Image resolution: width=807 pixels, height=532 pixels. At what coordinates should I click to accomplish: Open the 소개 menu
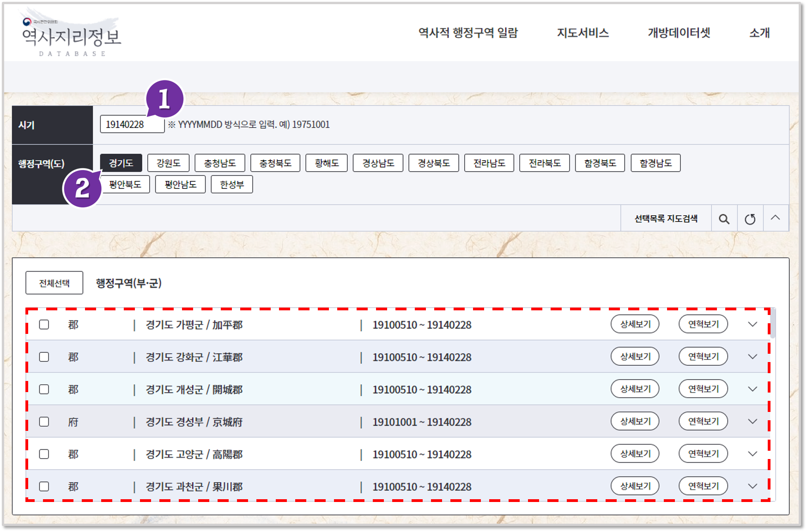tap(759, 33)
